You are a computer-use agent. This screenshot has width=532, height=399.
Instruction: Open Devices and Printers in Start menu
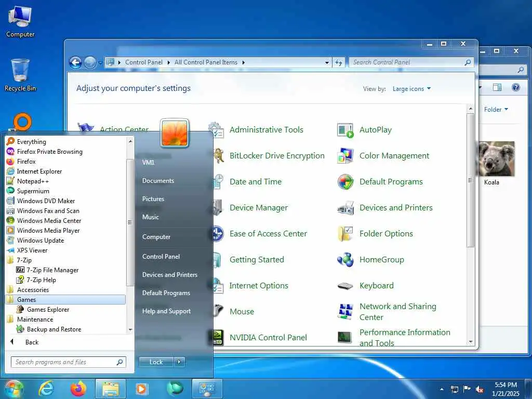coord(170,275)
